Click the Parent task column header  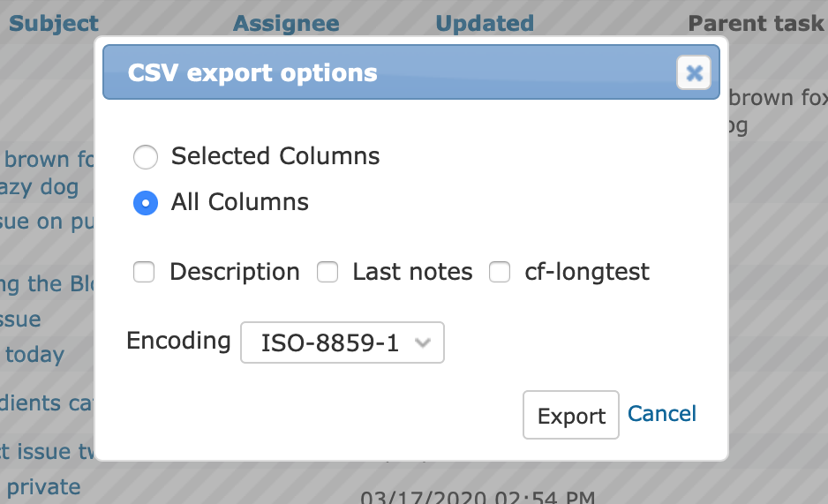[x=756, y=24]
